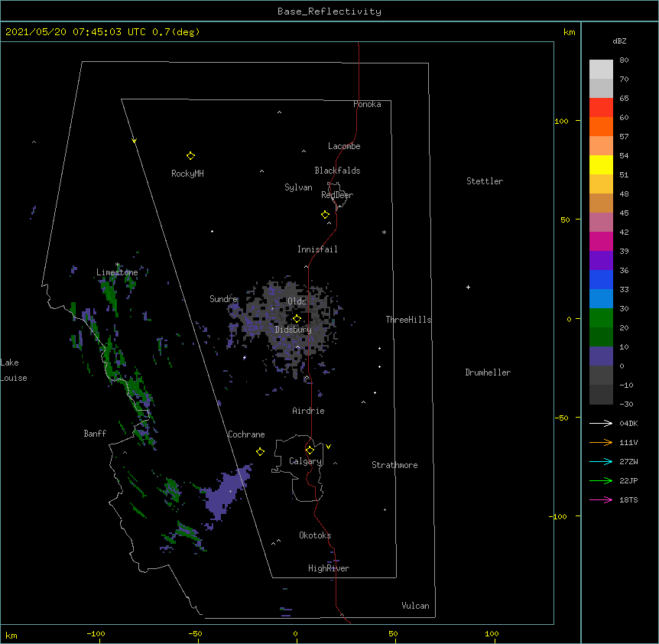Click the asterisk marker east of Innisfail

pos(384,232)
